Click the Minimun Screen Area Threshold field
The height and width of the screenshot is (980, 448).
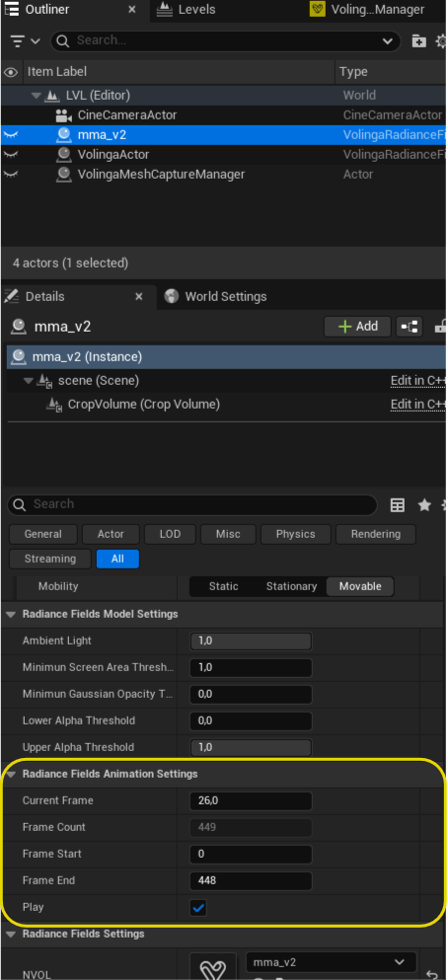pyautogui.click(x=251, y=668)
